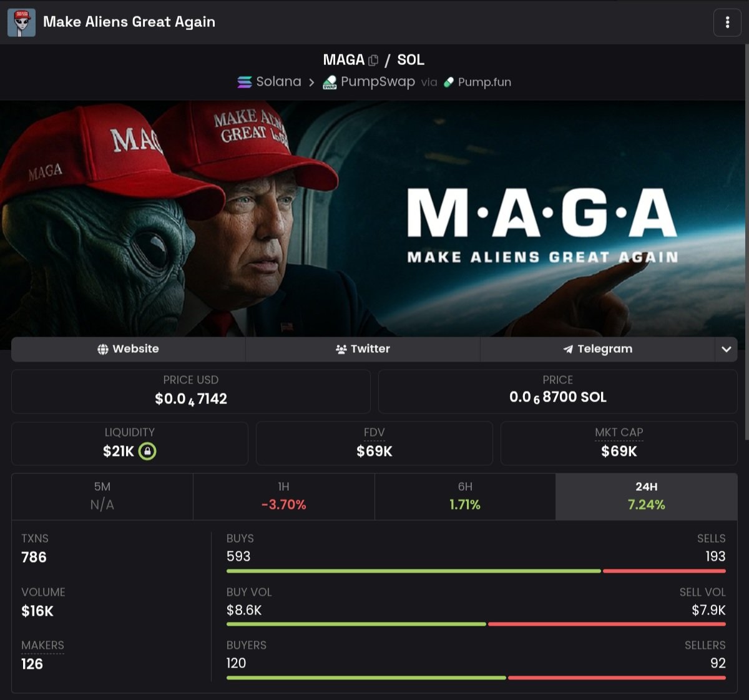Click the Make Aliens Great Again title

[x=129, y=22]
